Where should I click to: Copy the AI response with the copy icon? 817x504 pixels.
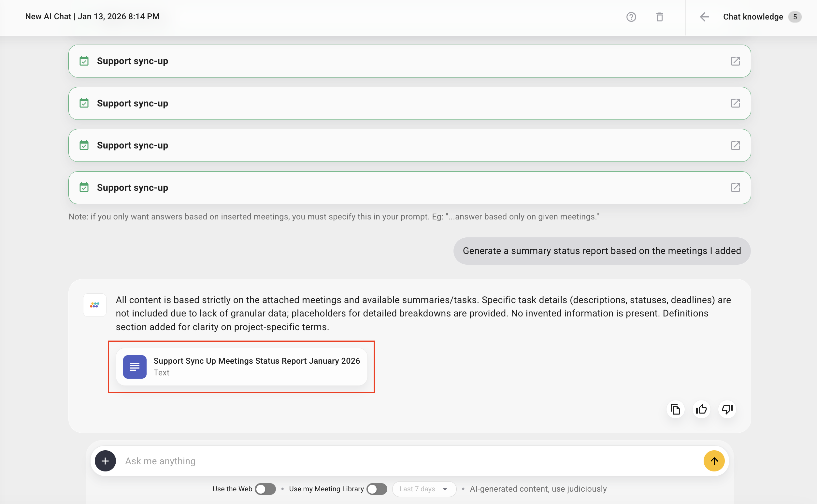coord(675,409)
